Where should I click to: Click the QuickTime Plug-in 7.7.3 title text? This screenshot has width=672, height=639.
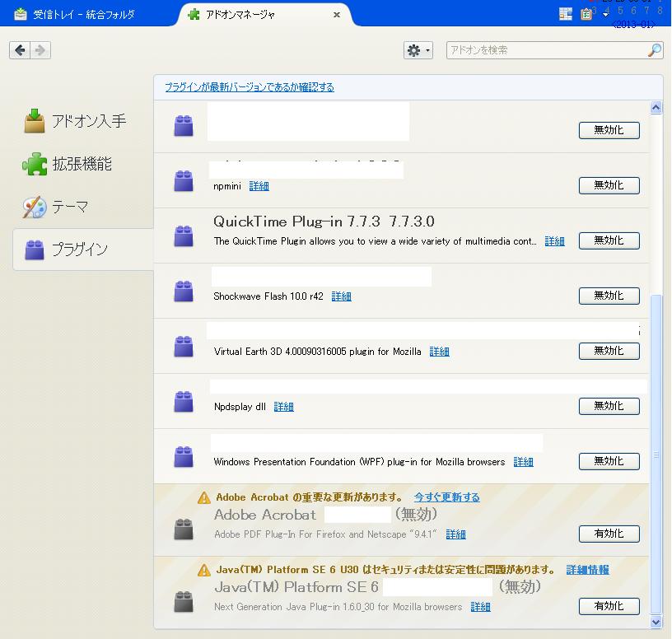pyautogui.click(x=324, y=222)
